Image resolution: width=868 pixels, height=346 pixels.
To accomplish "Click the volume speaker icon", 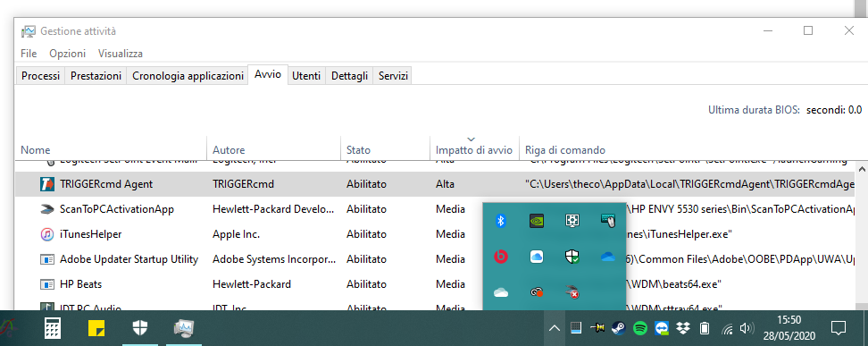I will 747,328.
